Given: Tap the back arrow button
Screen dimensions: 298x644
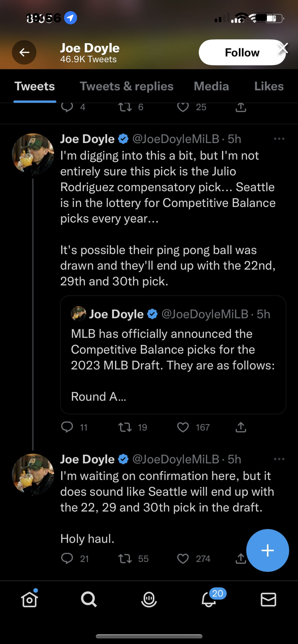Looking at the screenshot, I should [x=24, y=52].
